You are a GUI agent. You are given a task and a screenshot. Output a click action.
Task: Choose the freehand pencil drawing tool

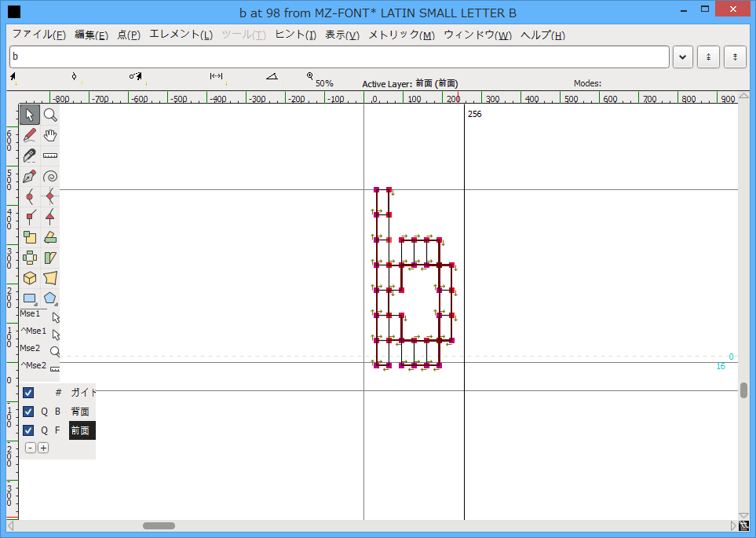click(x=29, y=135)
